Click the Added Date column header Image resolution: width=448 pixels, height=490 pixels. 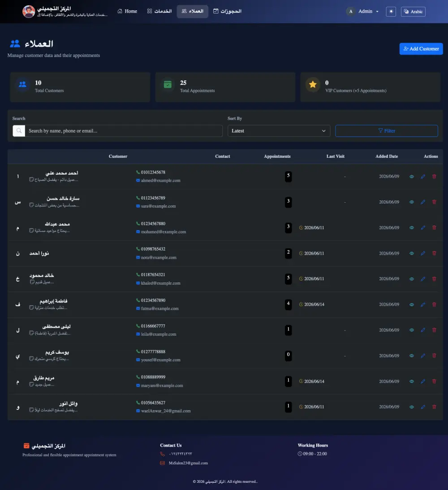[x=387, y=156]
